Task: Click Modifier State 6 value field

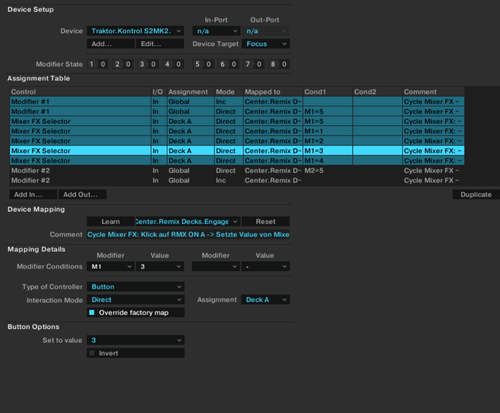Action: (234, 64)
